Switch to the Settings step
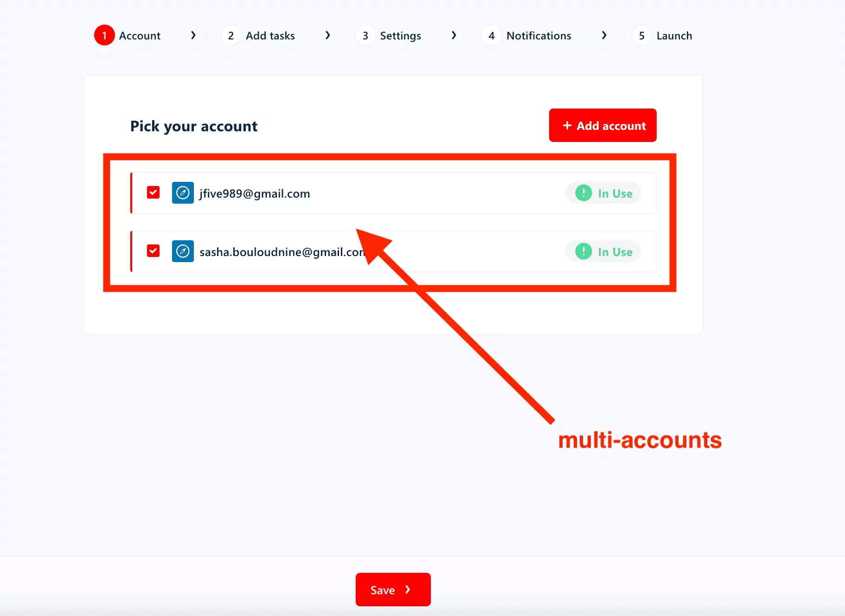The image size is (845, 616). click(401, 35)
